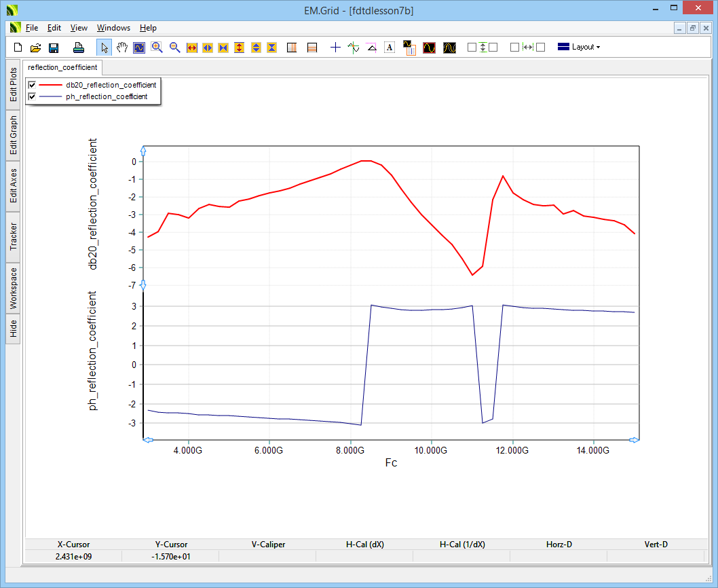The height and width of the screenshot is (588, 718).
Task: Uncheck the db20_reflection_coefficient legend checkbox
Action: pos(32,85)
